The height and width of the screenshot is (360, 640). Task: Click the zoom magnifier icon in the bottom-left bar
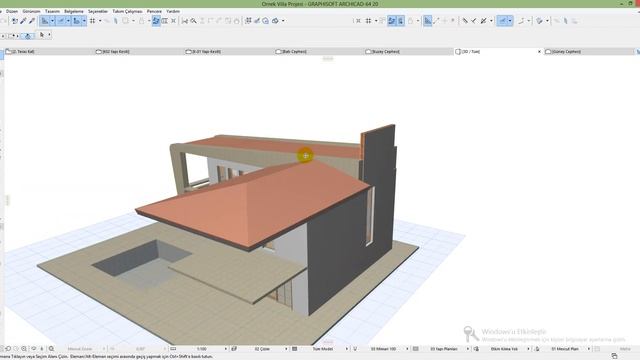pos(24,349)
